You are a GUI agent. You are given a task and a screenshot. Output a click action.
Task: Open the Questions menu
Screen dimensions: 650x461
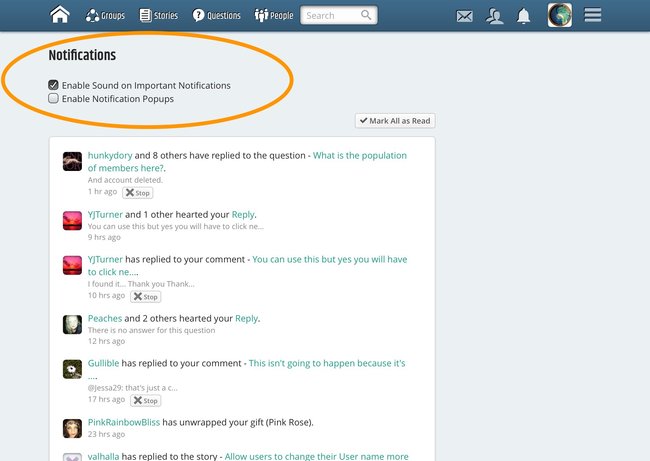(216, 16)
